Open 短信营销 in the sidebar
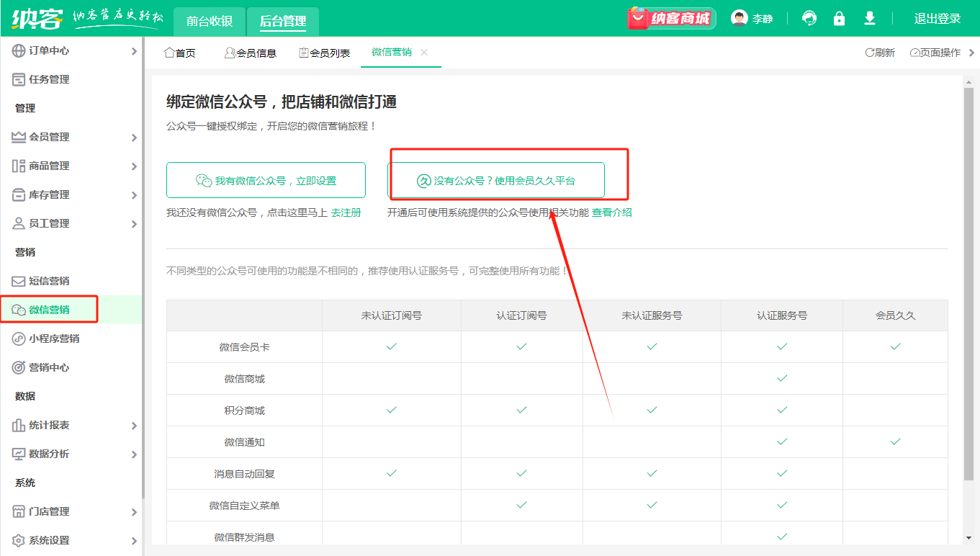980x556 pixels. [49, 281]
